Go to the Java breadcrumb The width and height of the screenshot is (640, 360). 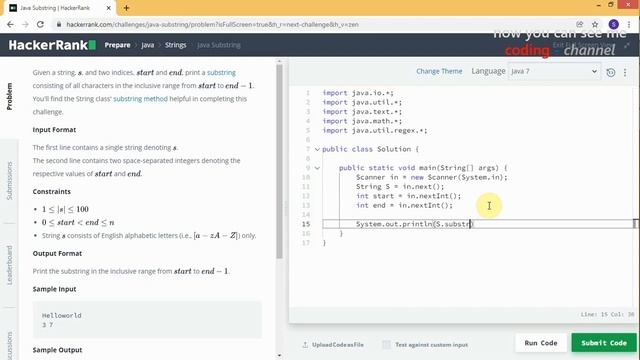click(148, 45)
